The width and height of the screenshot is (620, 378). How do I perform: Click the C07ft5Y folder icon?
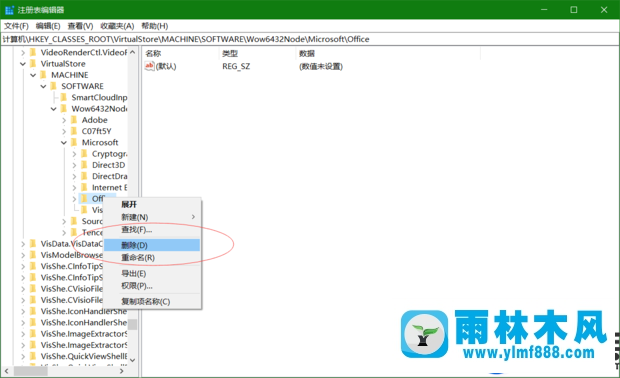coord(74,131)
